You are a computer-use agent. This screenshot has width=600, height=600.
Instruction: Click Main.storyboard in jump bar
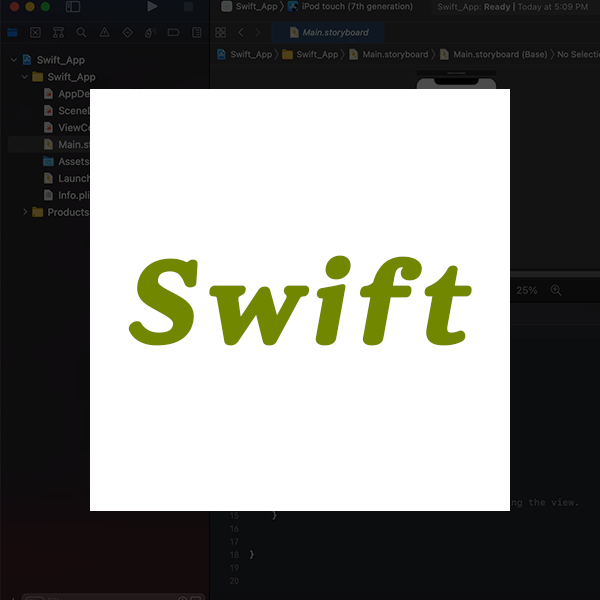point(389,54)
